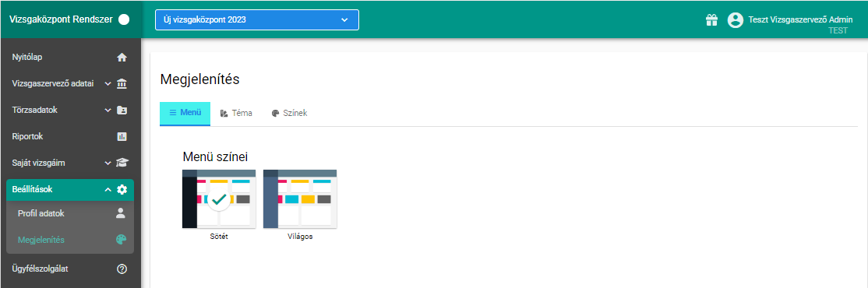Expand the Törzsadatok chevron
The image size is (868, 288).
coord(108,110)
